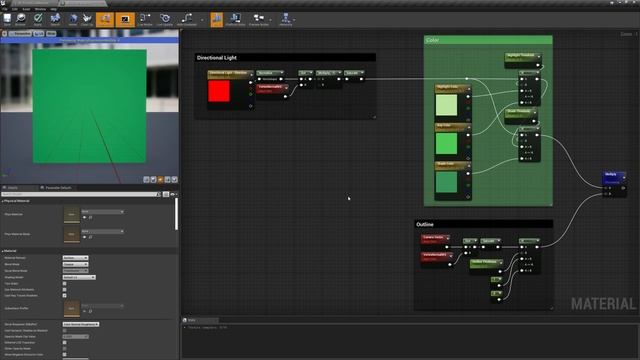Viewport: 640px width, 360px height.
Task: Toggle Live Update in the toolbar
Action: 165,19
